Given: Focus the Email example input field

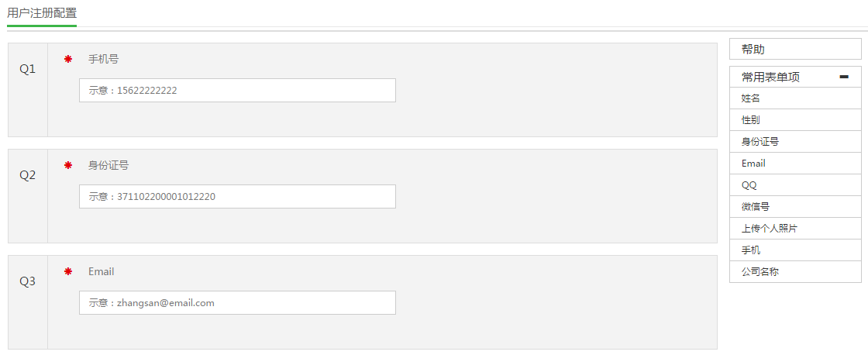Looking at the screenshot, I should [237, 302].
